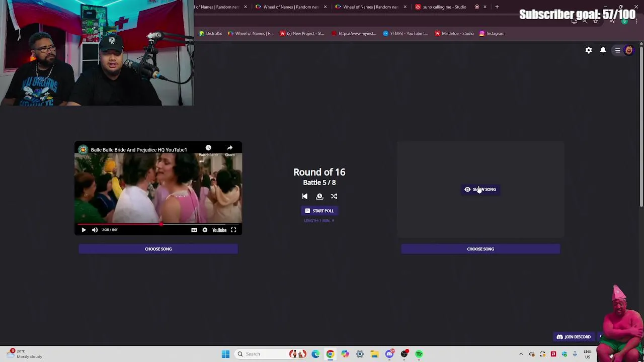Open File Explorer from taskbar
This screenshot has height=362, width=644.
click(374, 354)
